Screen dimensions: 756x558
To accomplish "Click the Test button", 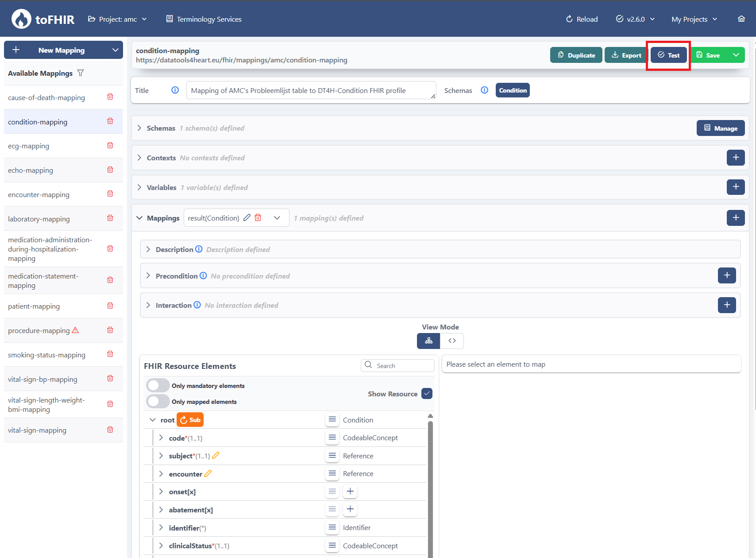I will tap(668, 55).
